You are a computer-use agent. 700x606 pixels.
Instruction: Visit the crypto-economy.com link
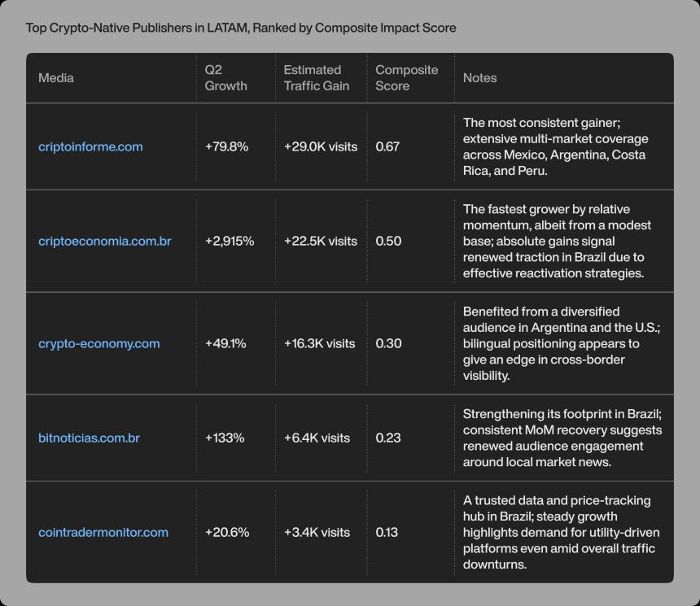coord(99,343)
